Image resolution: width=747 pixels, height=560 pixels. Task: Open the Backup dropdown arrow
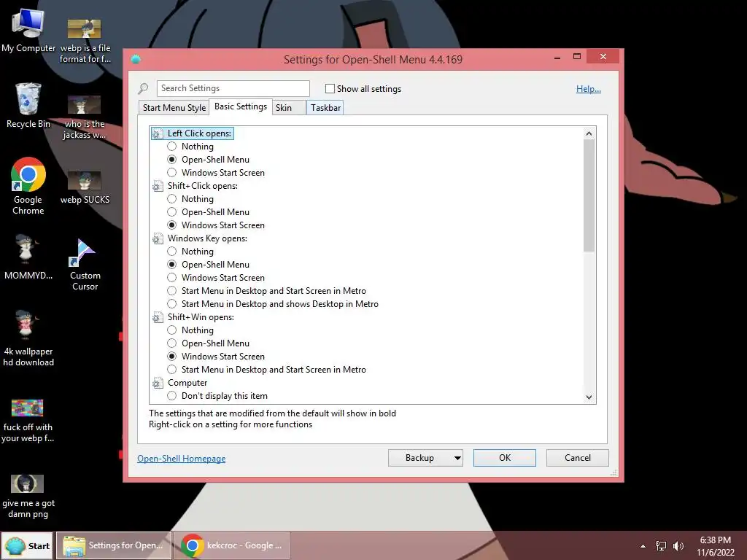tap(457, 458)
